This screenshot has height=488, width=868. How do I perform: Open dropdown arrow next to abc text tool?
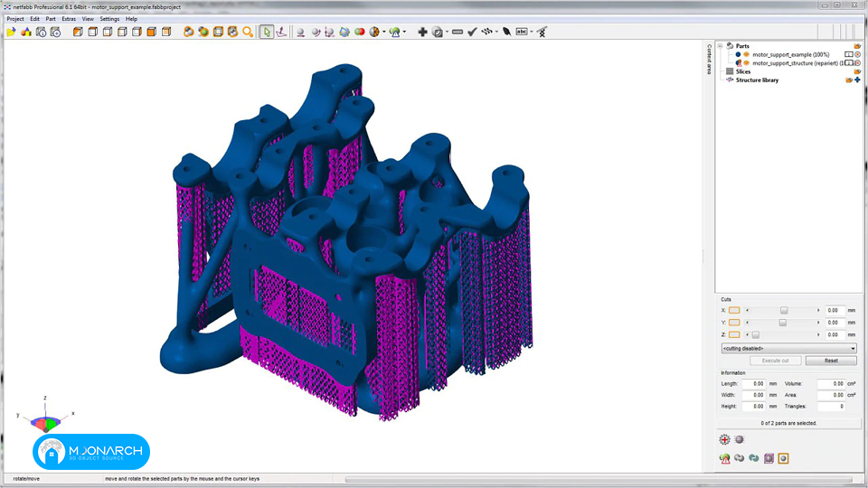tap(532, 33)
